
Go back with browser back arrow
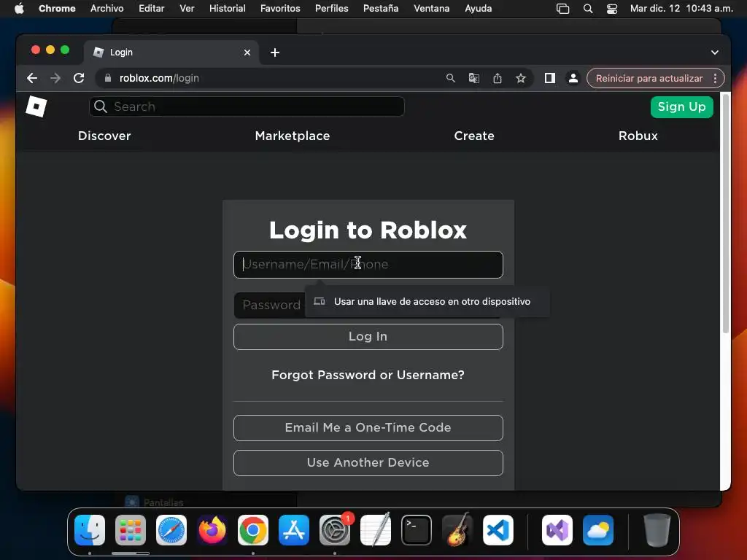coord(32,78)
